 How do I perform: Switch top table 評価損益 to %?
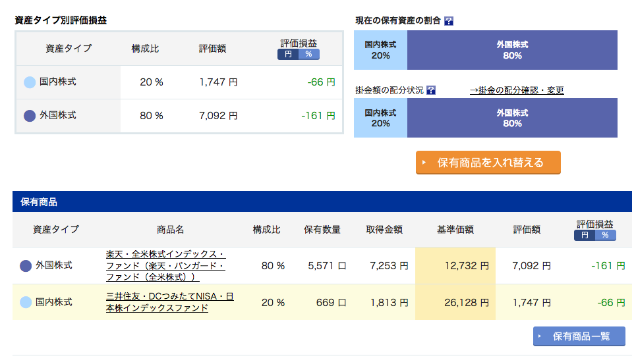point(309,54)
